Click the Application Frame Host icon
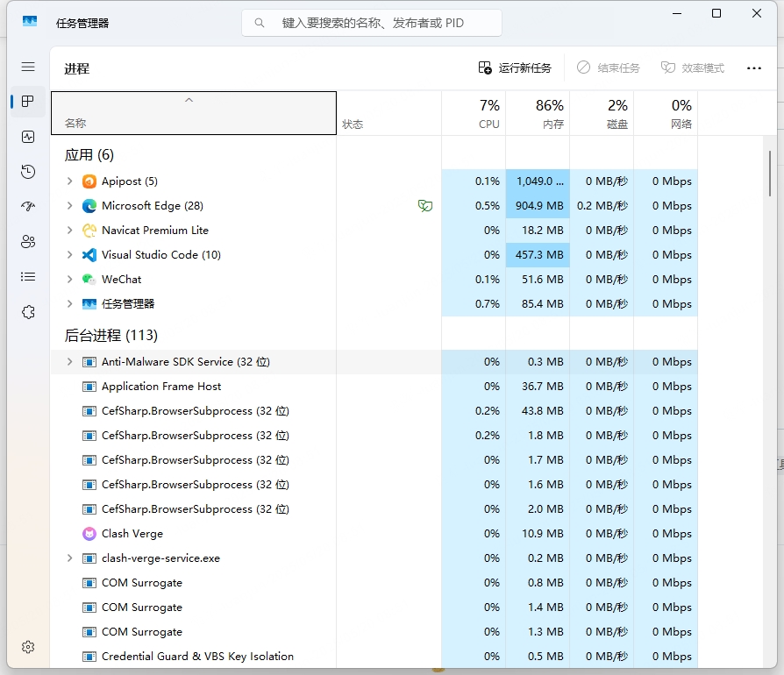 click(x=89, y=387)
